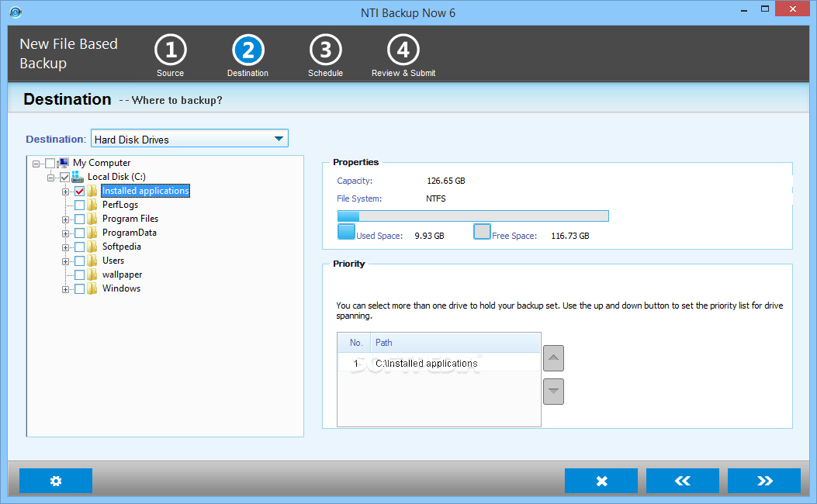
Task: Close the NTI Backup Now window
Action: [792, 9]
